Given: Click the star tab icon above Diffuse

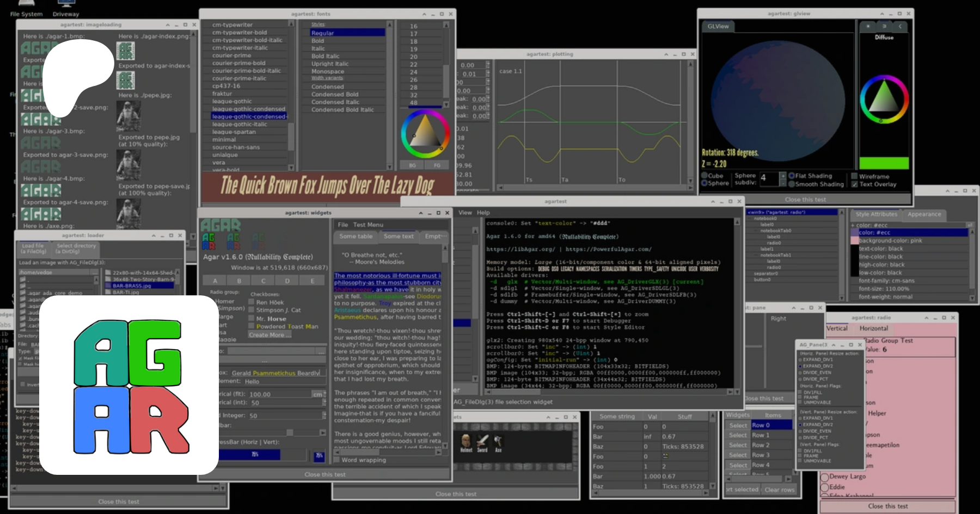Looking at the screenshot, I should tap(868, 26).
